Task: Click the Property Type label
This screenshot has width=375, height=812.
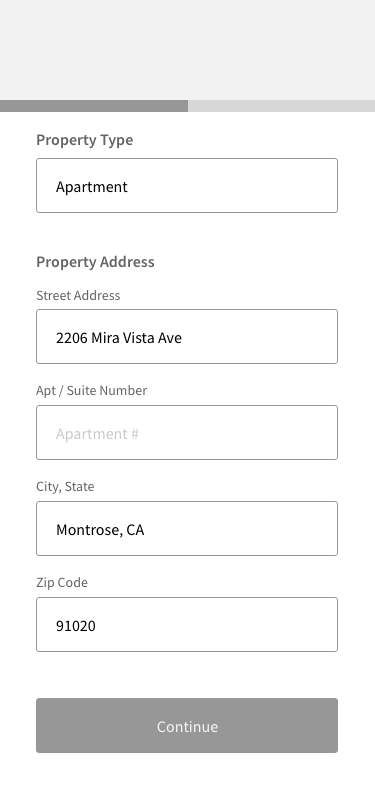Action: click(x=84, y=140)
